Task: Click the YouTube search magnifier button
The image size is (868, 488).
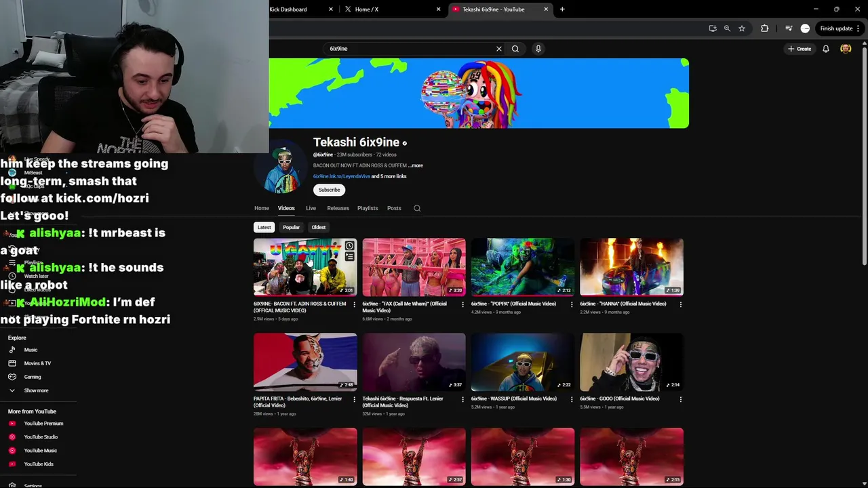Action: 515,49
